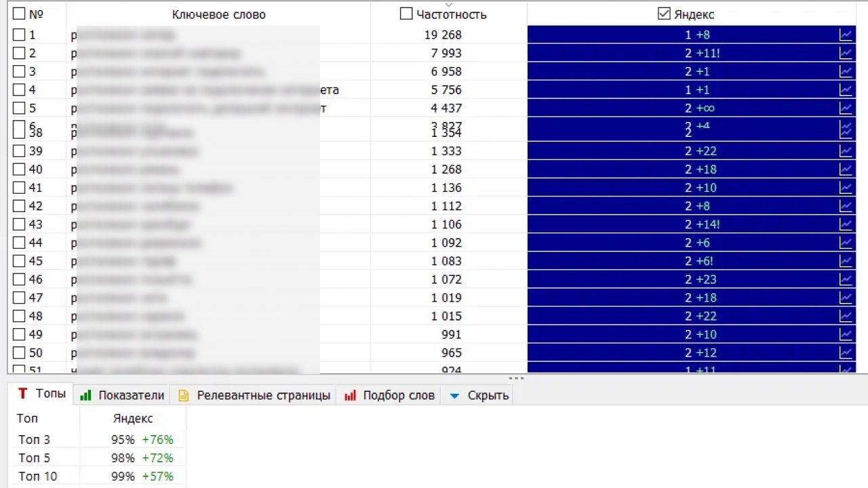Select the frequency cell 19 268
This screenshot has height=488, width=868.
coord(443,35)
